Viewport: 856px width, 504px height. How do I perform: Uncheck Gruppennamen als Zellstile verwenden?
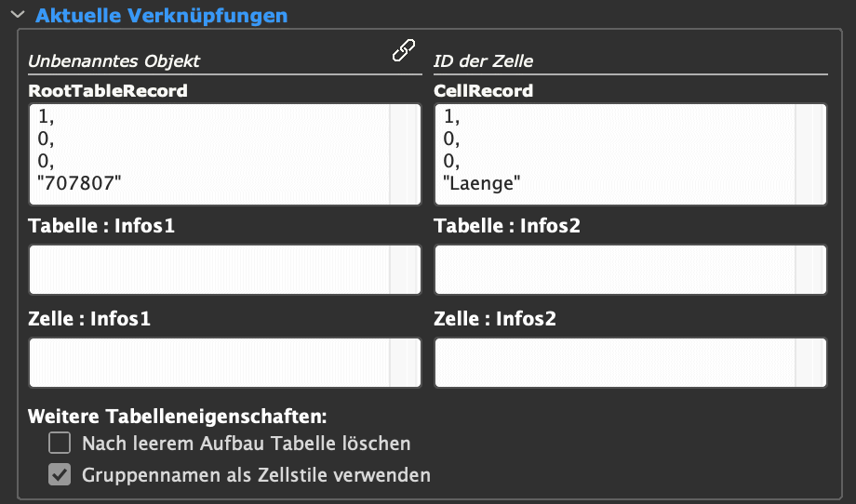point(60,474)
